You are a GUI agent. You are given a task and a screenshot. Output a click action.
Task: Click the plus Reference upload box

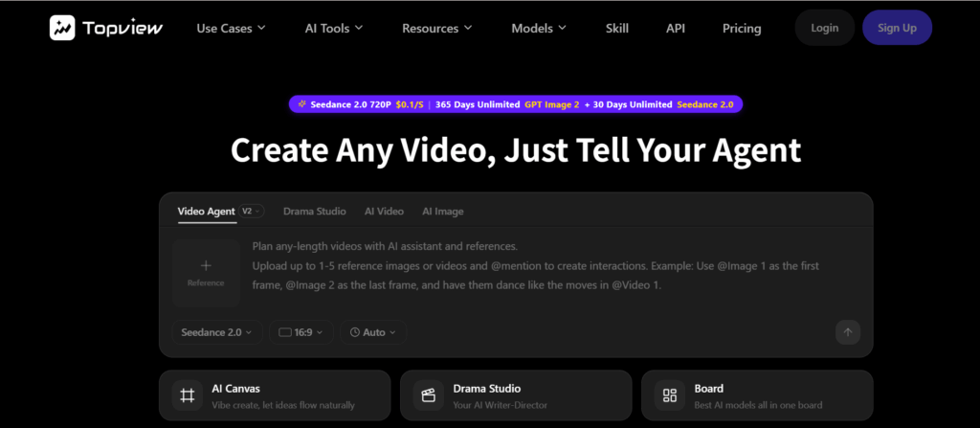206,274
